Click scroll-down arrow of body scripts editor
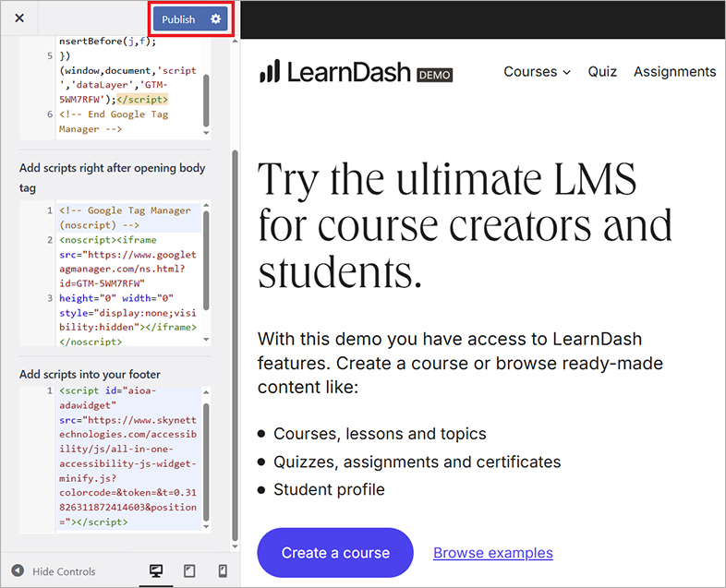 (207, 340)
